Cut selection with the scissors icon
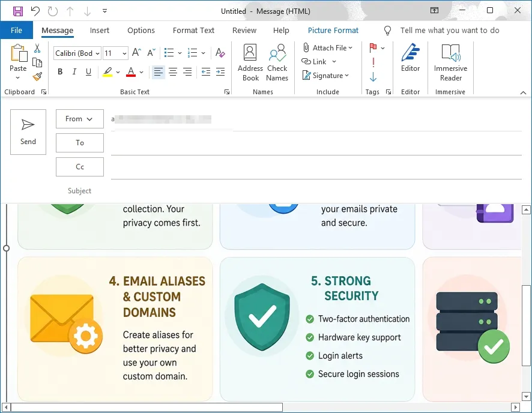This screenshot has height=413, width=532. pyautogui.click(x=37, y=49)
